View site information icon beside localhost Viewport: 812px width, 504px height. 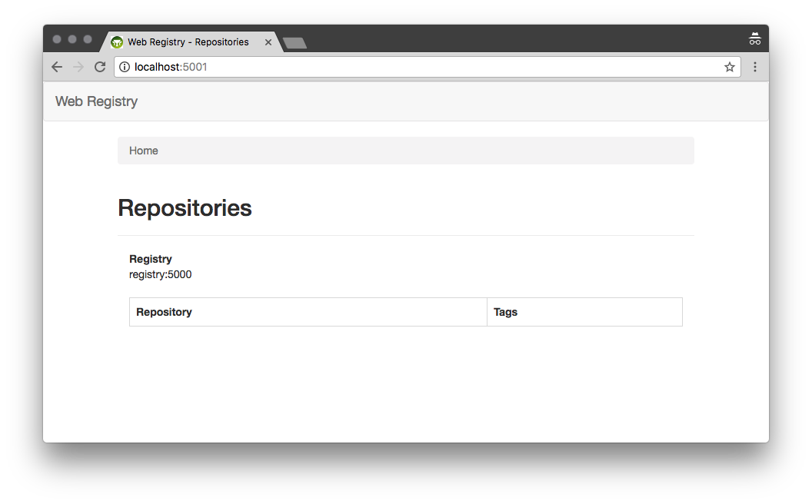[125, 67]
